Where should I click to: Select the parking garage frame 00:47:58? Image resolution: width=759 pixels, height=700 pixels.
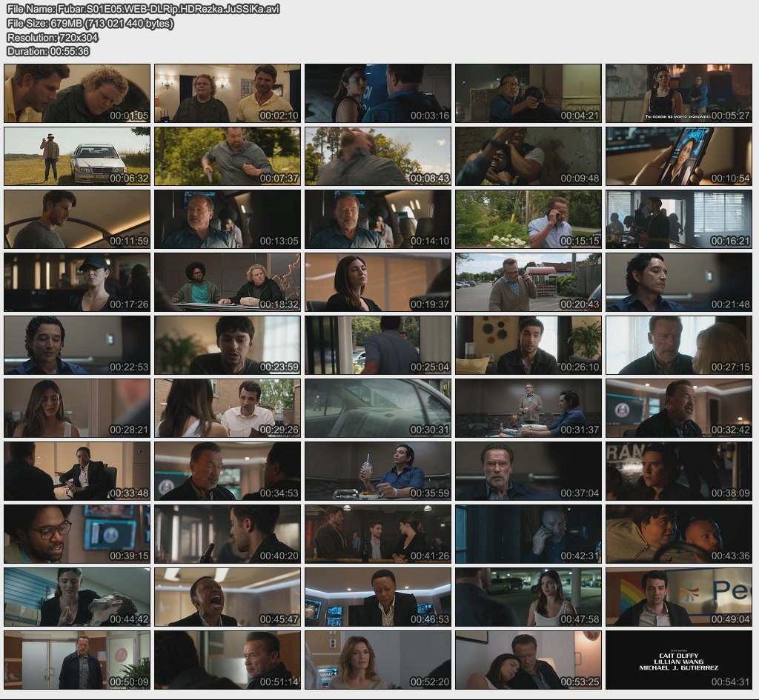click(x=528, y=597)
